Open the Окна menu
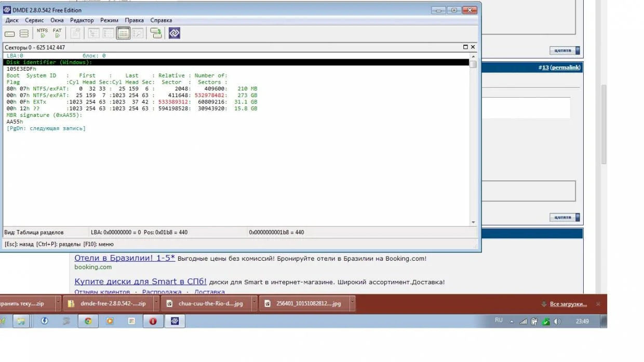Viewport: 644px width, 362px height. click(57, 20)
